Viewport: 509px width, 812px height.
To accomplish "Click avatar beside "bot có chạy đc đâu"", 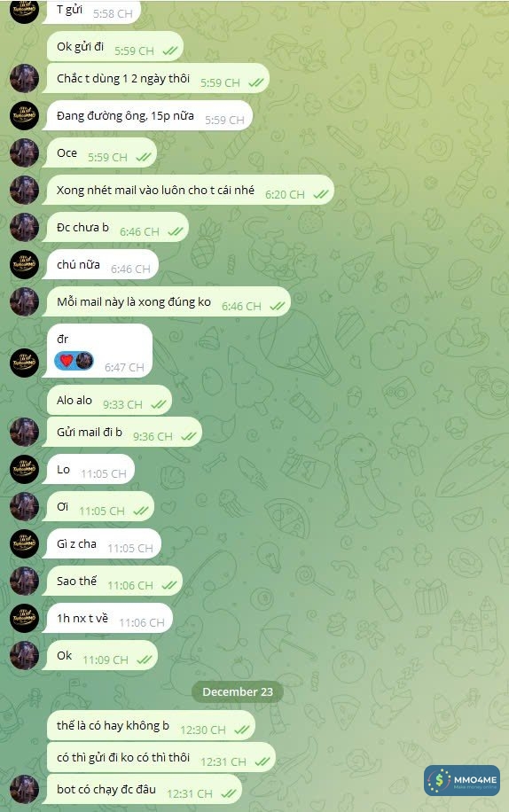I will [x=24, y=789].
